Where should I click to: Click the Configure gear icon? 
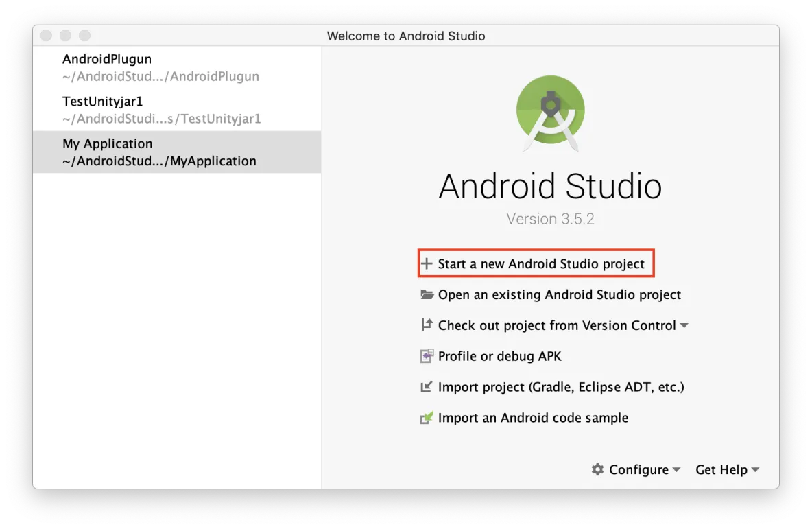coord(597,469)
